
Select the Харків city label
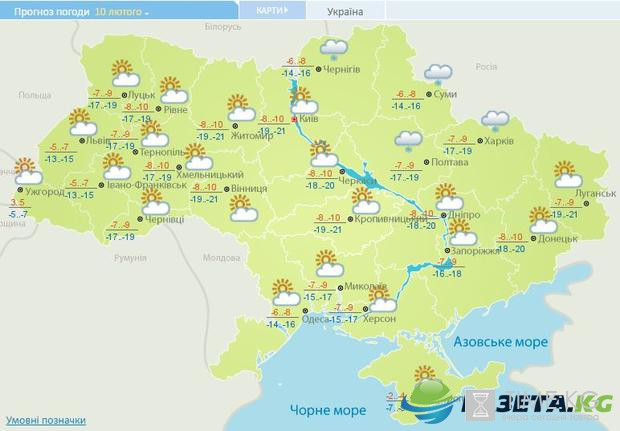498,140
